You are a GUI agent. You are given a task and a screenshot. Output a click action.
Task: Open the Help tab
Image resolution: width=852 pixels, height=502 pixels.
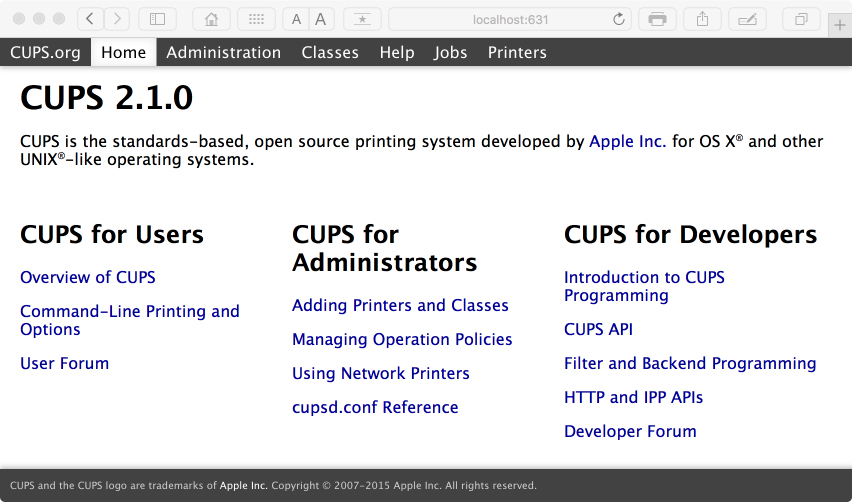397,52
